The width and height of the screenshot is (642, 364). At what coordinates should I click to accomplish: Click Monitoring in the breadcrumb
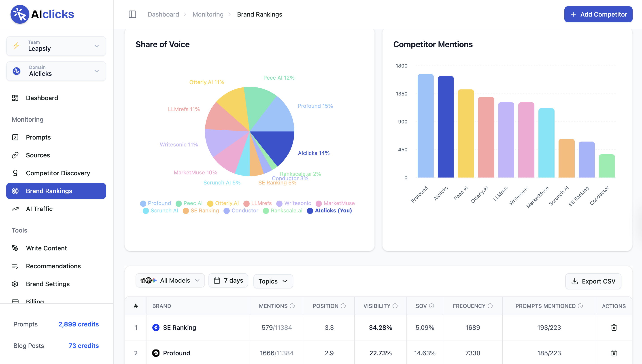click(x=208, y=14)
